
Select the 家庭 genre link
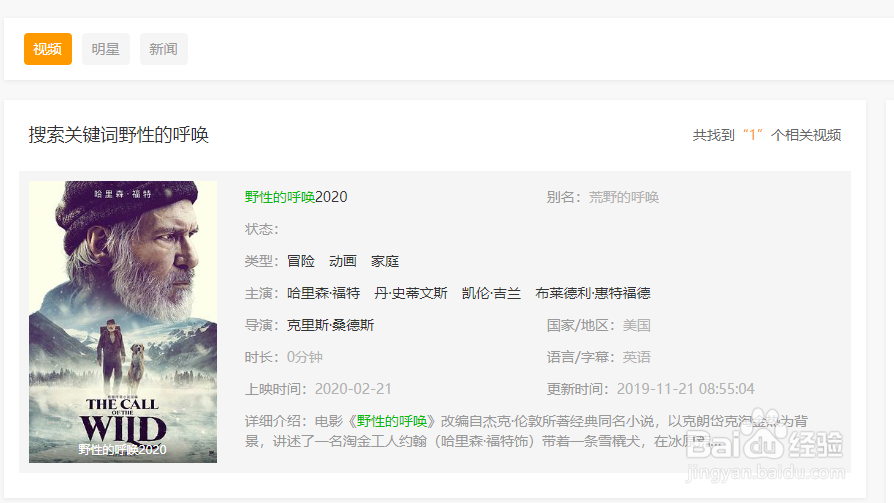385,261
